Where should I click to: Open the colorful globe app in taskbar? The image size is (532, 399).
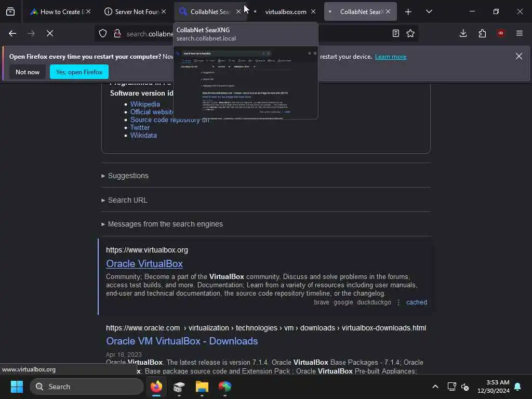[224, 387]
